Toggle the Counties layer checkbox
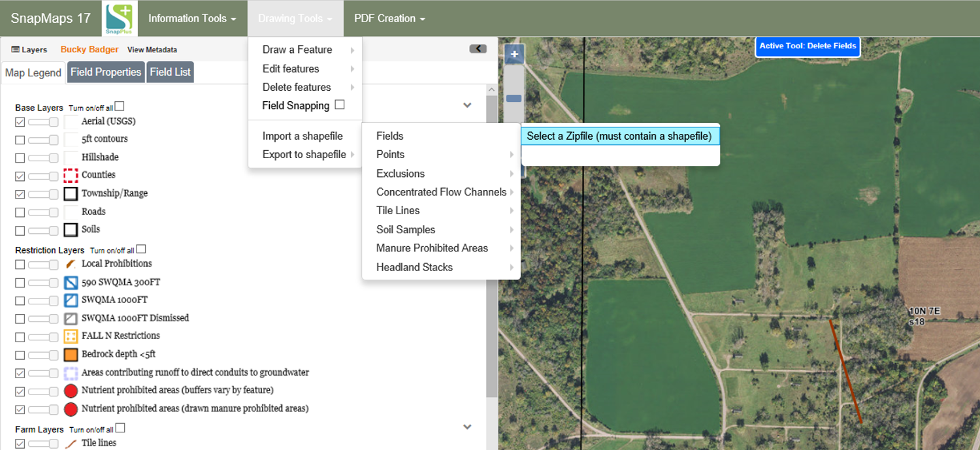This screenshot has height=450, width=980. coord(20,176)
